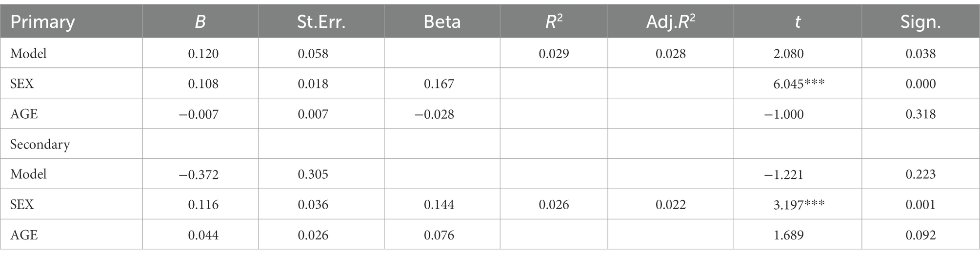
Task: Select the 0.318 significance value
Action: pos(920,114)
